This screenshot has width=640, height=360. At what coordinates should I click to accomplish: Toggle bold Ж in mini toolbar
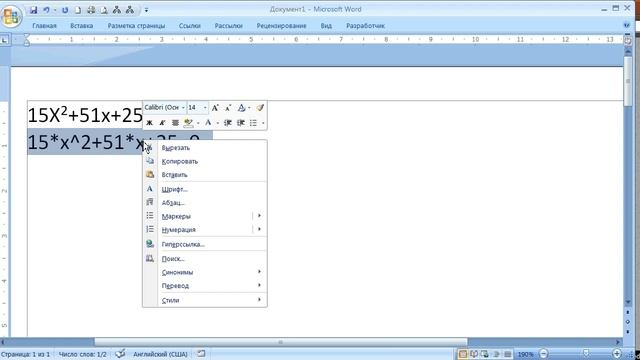tap(149, 123)
